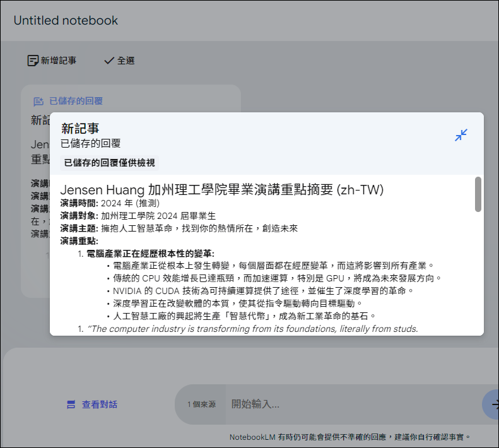Click the bullet about 人工智慧工廠 and 智慧代幣
Screen dimensions: 499x448
(x=244, y=316)
